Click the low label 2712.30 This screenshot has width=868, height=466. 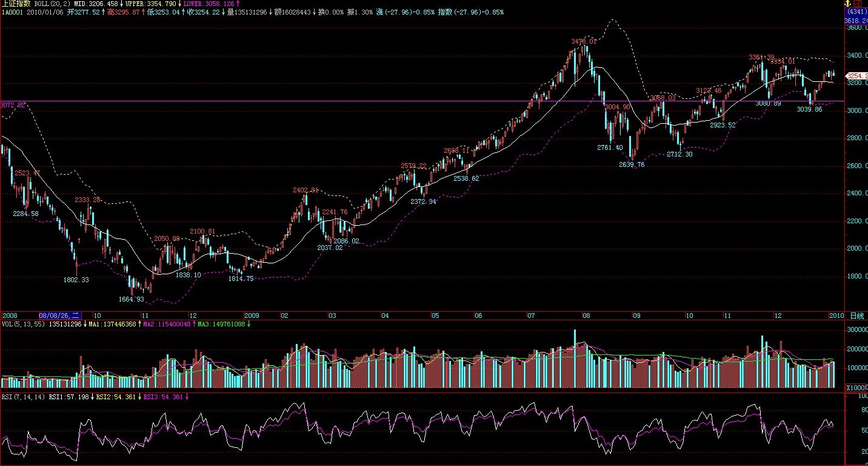pos(679,154)
